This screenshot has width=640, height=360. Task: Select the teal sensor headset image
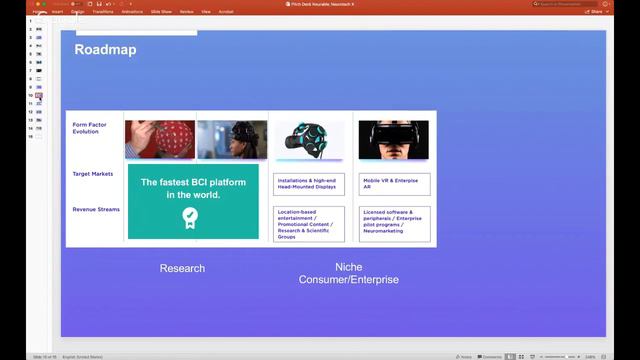[x=309, y=140]
